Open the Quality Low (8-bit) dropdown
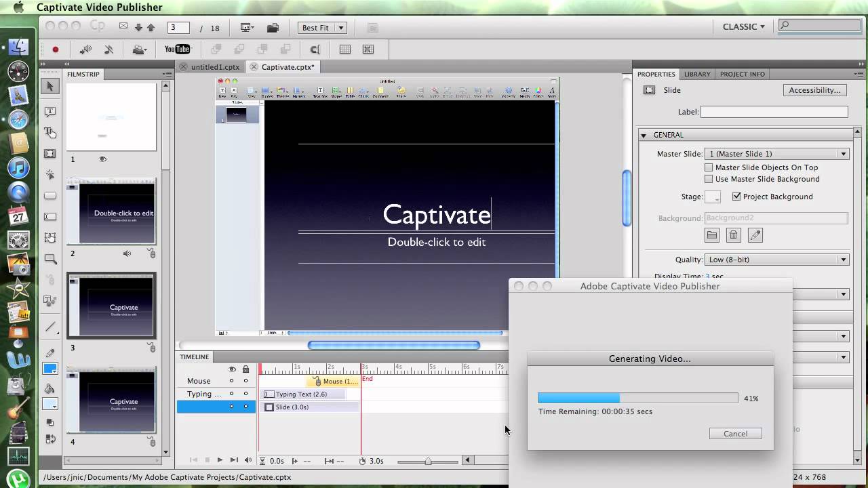This screenshot has height=488, width=868. (x=777, y=260)
